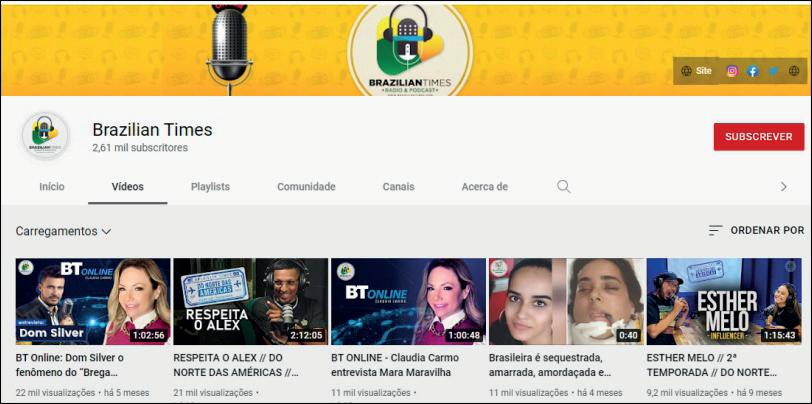This screenshot has width=812, height=404.
Task: Click the 2:12:05 duration badge
Action: (x=306, y=335)
